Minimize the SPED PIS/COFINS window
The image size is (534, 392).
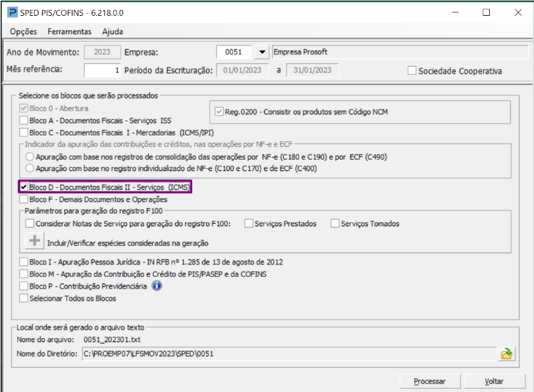pos(456,12)
